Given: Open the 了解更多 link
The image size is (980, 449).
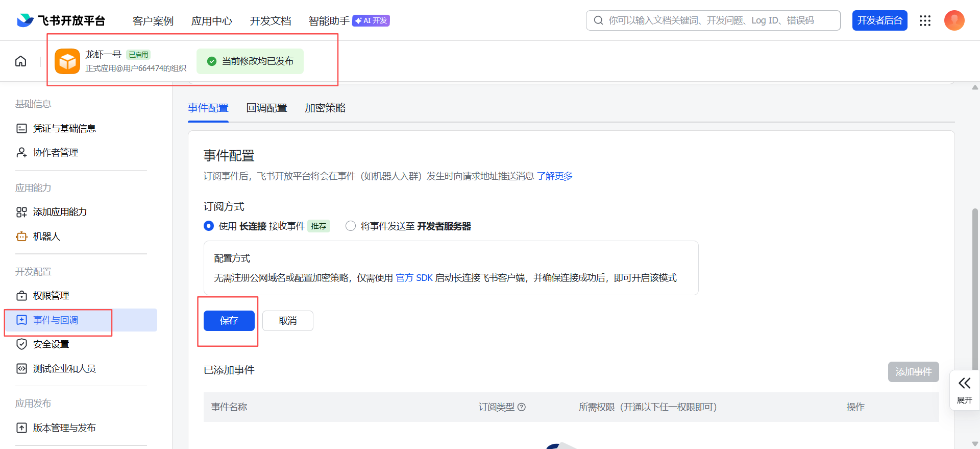Looking at the screenshot, I should [x=555, y=176].
